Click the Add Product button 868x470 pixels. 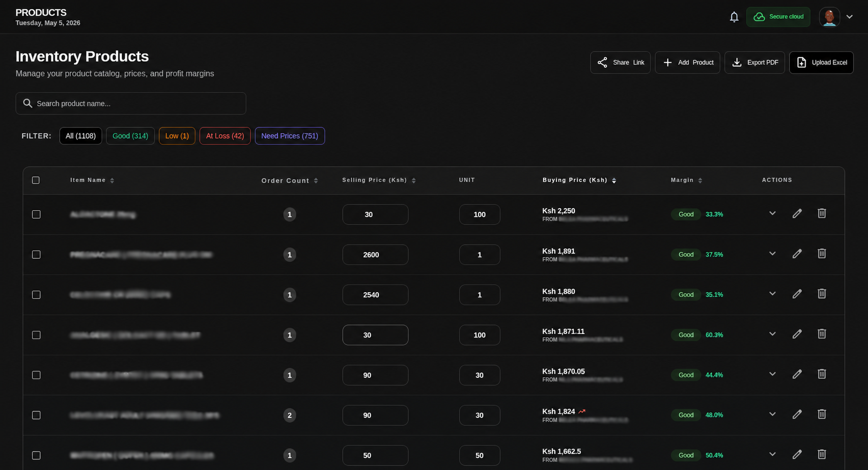687,63
